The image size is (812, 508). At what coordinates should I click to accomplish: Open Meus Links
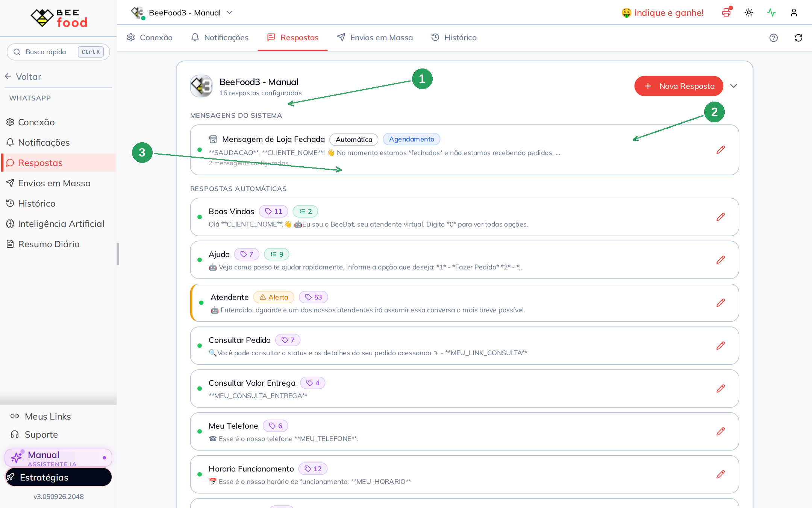coord(41,417)
